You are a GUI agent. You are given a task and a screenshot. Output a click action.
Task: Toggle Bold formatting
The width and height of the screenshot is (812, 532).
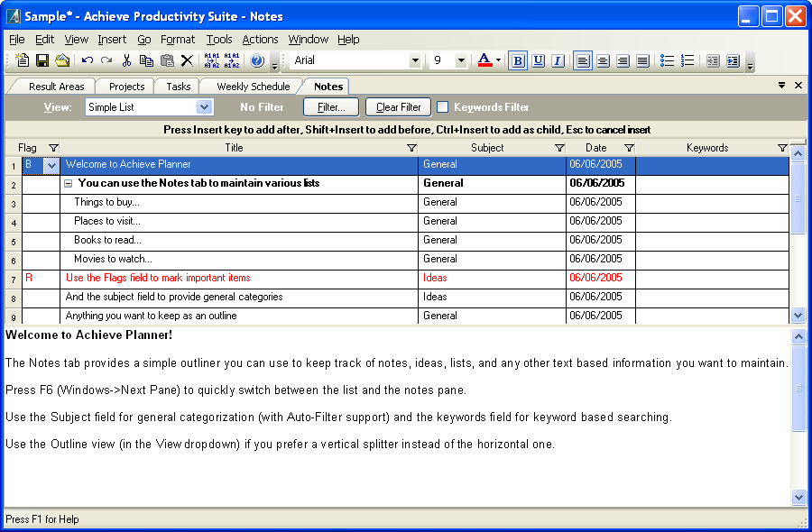coord(517,60)
